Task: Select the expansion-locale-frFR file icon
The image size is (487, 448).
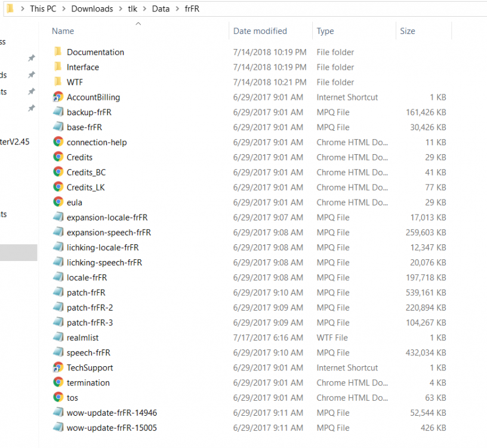Action: 58,217
